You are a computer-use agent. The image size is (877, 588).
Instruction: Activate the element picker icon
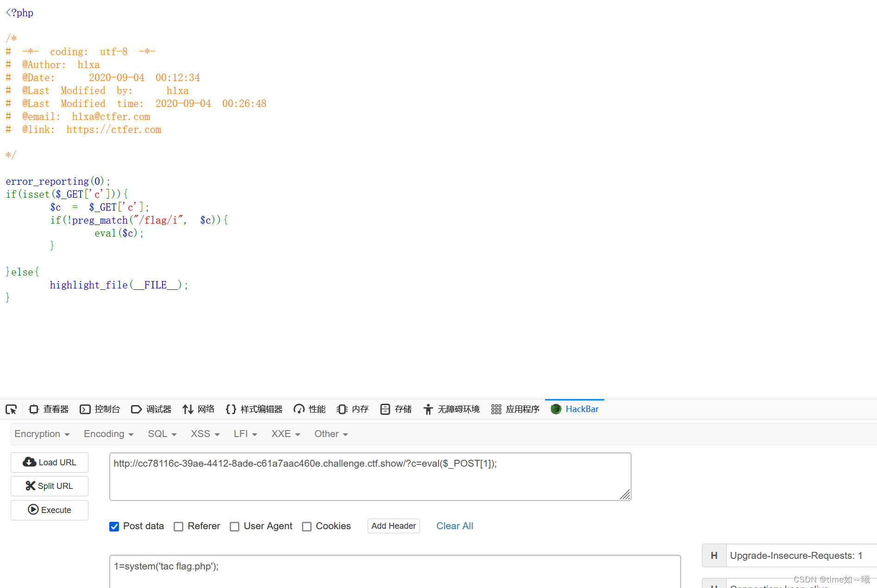(11, 409)
